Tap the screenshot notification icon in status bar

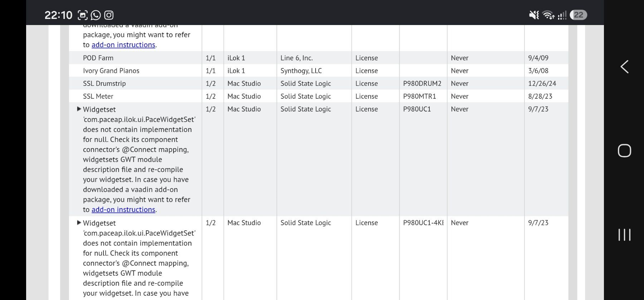[83, 15]
